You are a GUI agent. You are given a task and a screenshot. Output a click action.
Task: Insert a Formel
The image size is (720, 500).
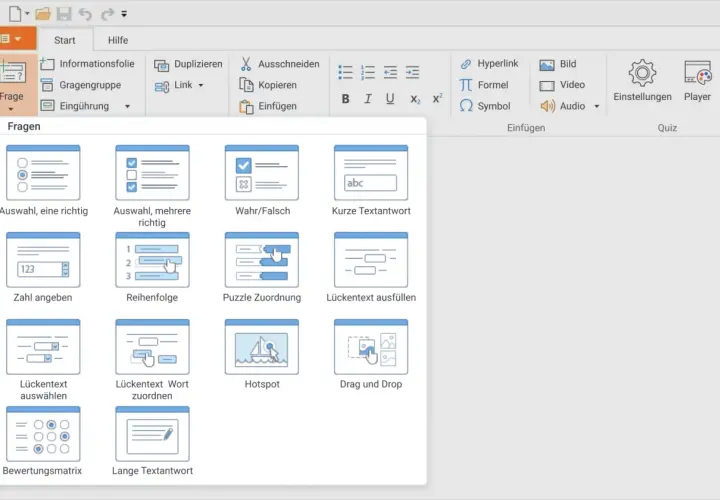(484, 85)
